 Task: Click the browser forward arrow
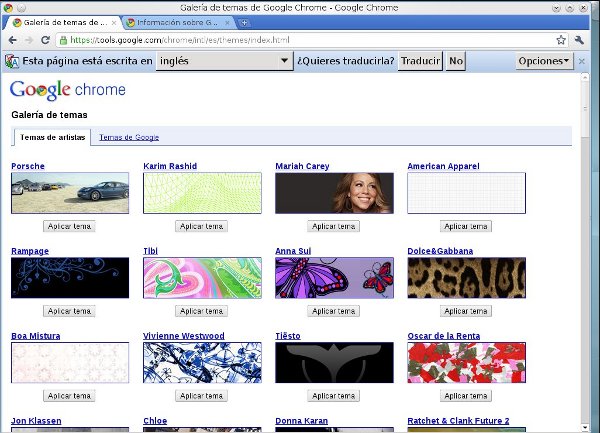29,40
